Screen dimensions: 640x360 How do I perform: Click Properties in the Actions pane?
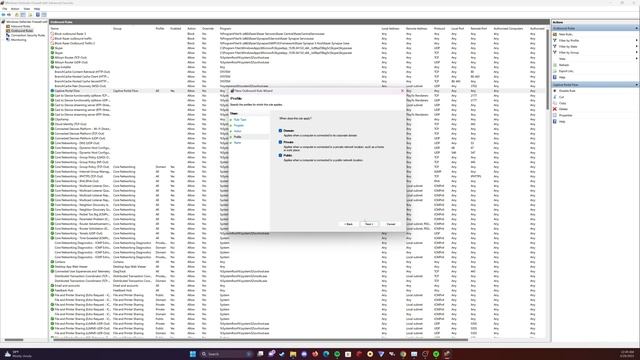tap(565, 115)
